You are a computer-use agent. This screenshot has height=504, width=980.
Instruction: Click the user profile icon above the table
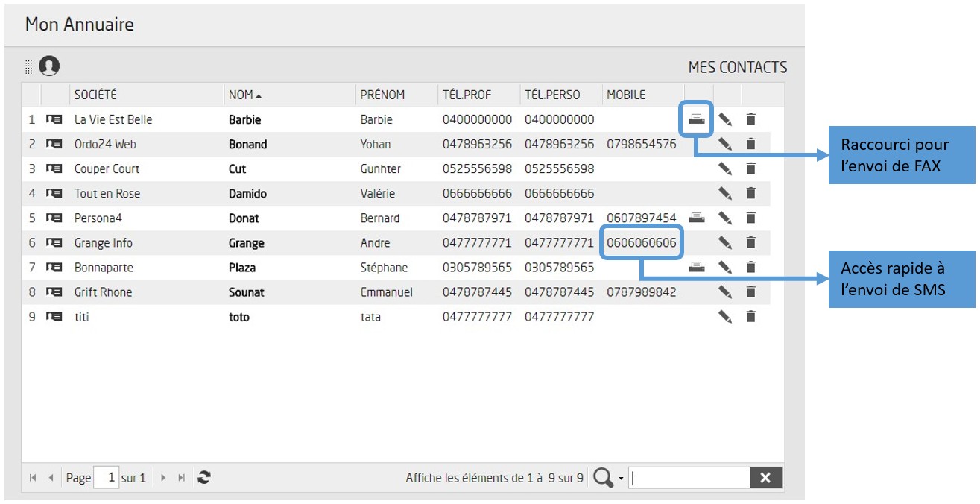point(49,66)
